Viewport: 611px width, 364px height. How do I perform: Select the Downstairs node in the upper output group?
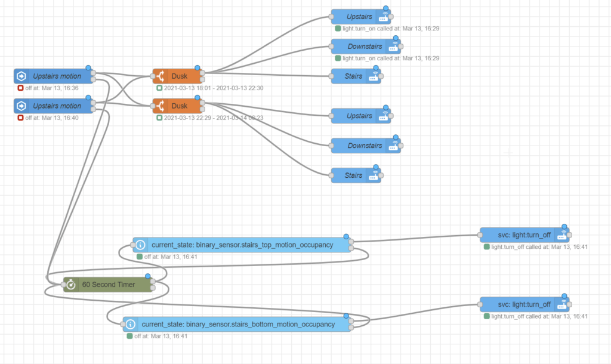(x=366, y=46)
